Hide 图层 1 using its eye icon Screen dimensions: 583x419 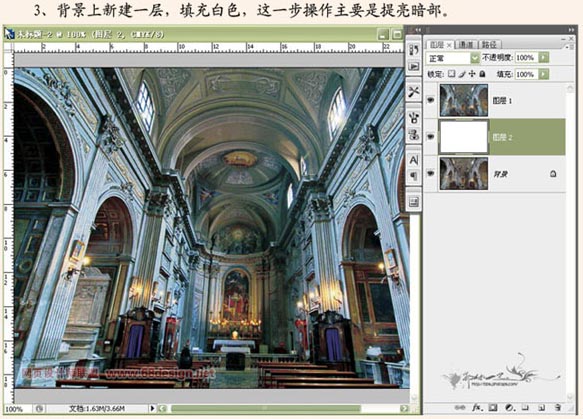431,100
